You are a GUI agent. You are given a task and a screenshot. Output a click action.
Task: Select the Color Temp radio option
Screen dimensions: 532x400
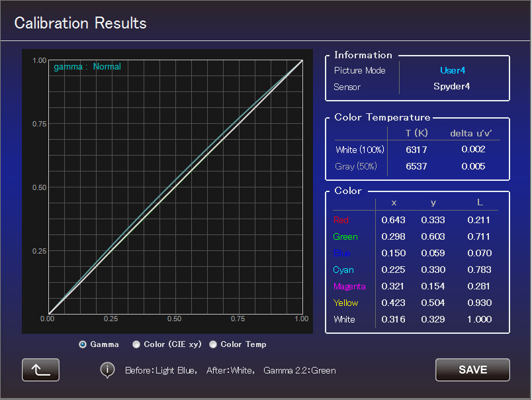coord(213,344)
